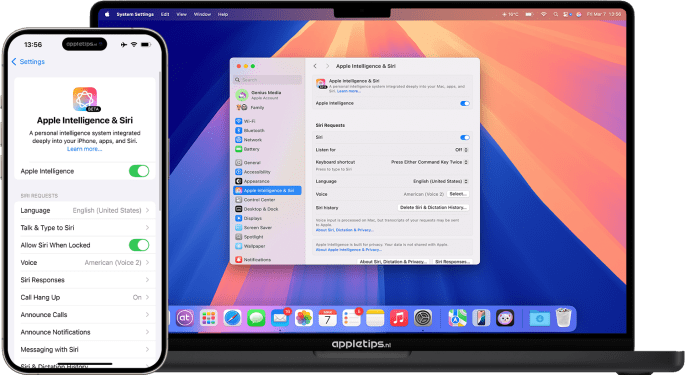This screenshot has height=375, width=685.
Task: Click back arrow in Settings window
Action: point(315,66)
